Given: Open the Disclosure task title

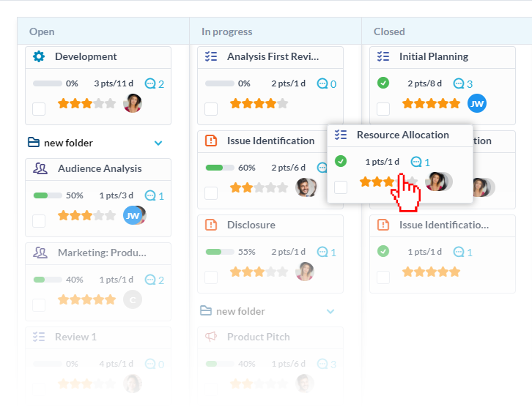Looking at the screenshot, I should coord(251,225).
